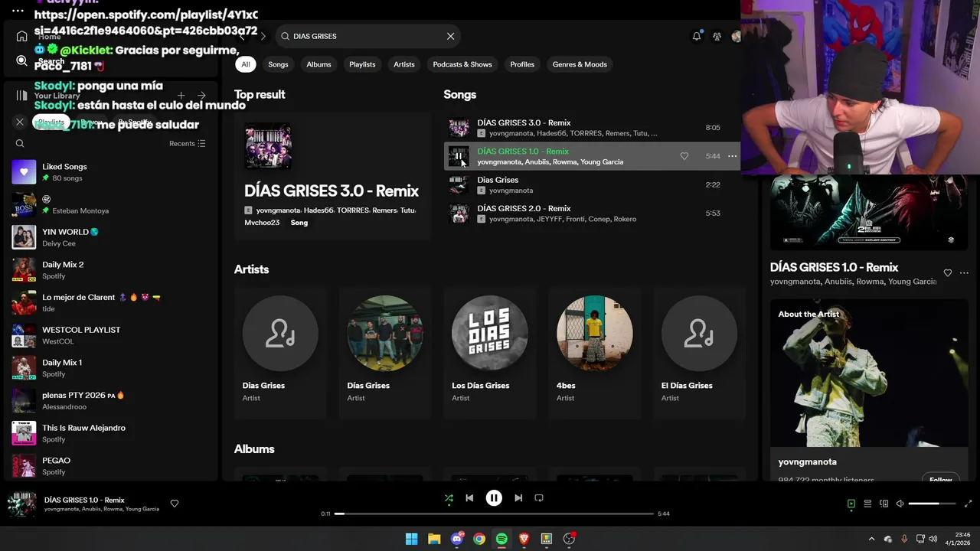Like DÍAS GRISES 1.0 - Remix heart in row
Screen dimensions: 980x551
pyautogui.click(x=684, y=156)
